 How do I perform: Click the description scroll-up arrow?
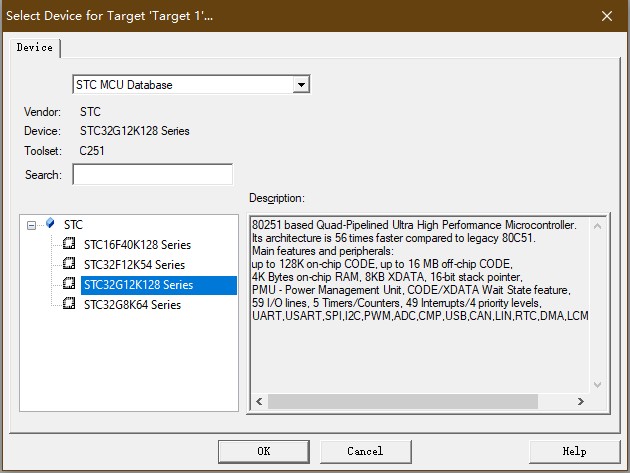597,226
